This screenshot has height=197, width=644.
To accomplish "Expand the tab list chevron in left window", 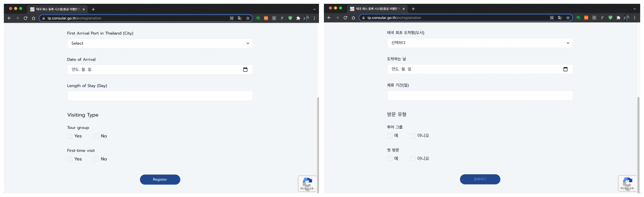I will tap(314, 9).
